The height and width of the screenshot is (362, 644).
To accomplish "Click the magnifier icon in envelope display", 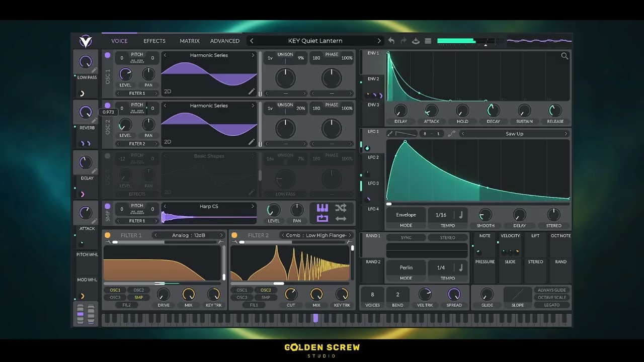I will coord(565,56).
